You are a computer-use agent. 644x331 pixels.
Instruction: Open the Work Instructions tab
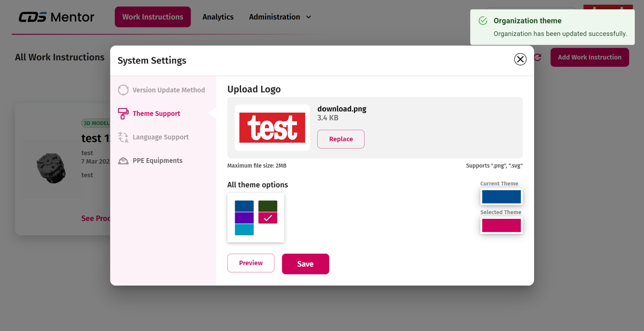pyautogui.click(x=153, y=17)
